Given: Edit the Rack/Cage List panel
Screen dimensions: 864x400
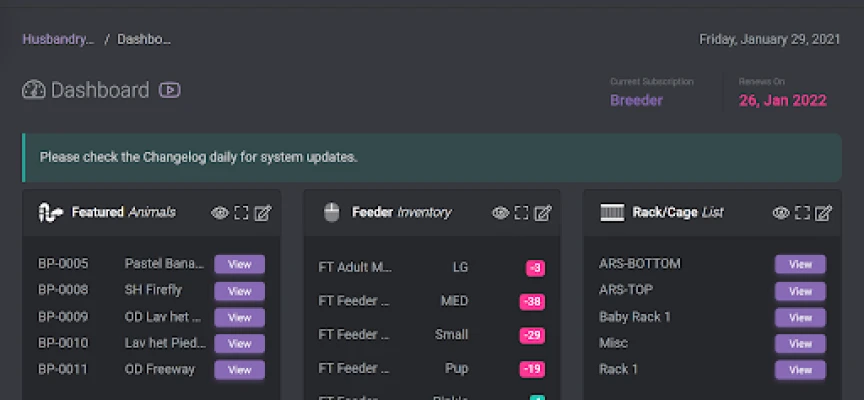Looking at the screenshot, I should [x=824, y=212].
